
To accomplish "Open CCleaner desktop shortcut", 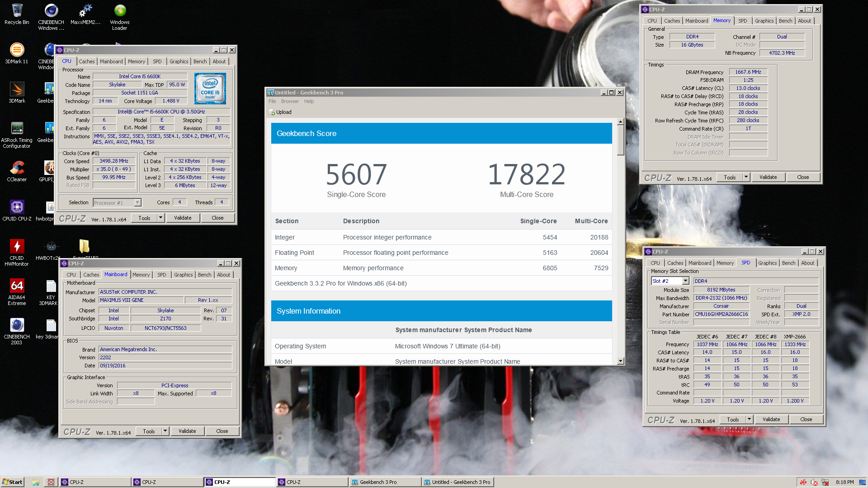I will coord(17,171).
